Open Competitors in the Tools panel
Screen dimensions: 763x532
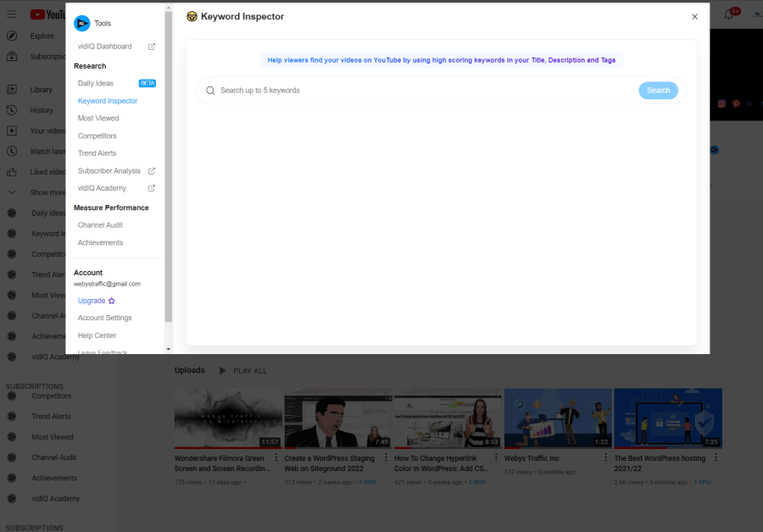tap(97, 136)
